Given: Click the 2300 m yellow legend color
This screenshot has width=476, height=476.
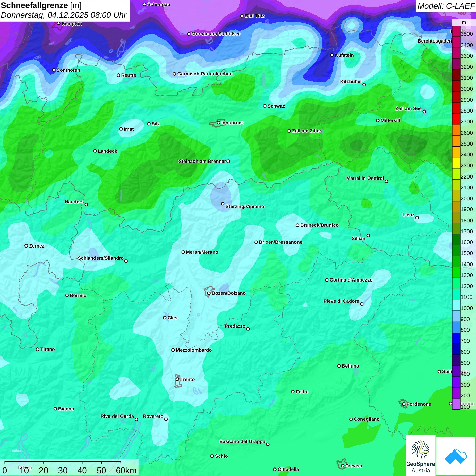Looking at the screenshot, I should 456,163.
